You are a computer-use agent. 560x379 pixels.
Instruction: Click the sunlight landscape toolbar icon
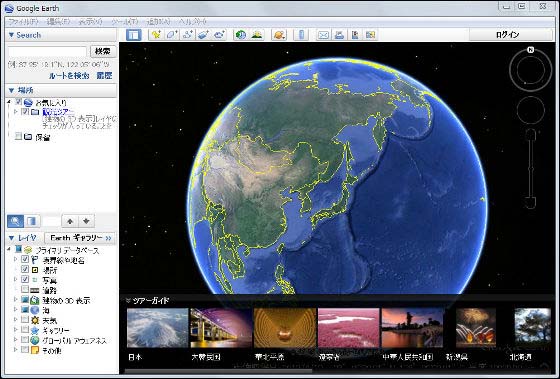257,35
